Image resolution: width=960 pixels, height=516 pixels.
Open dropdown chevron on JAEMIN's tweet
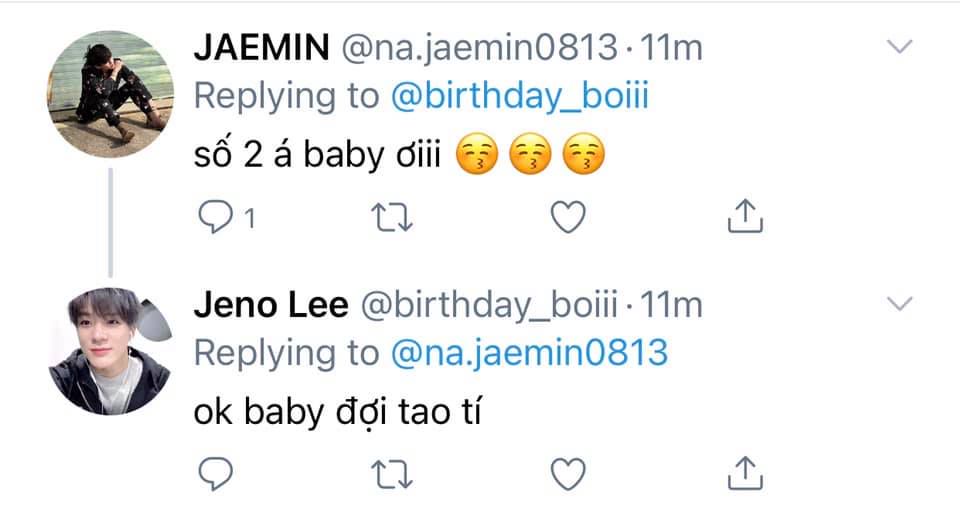899,47
